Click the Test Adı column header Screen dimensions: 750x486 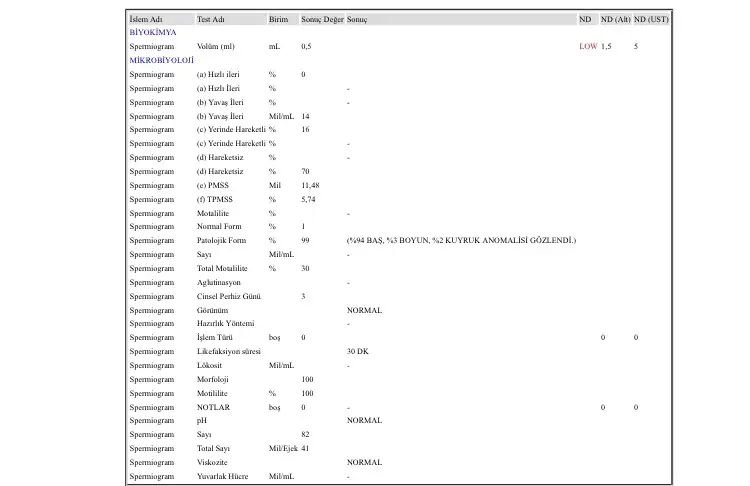(211, 19)
